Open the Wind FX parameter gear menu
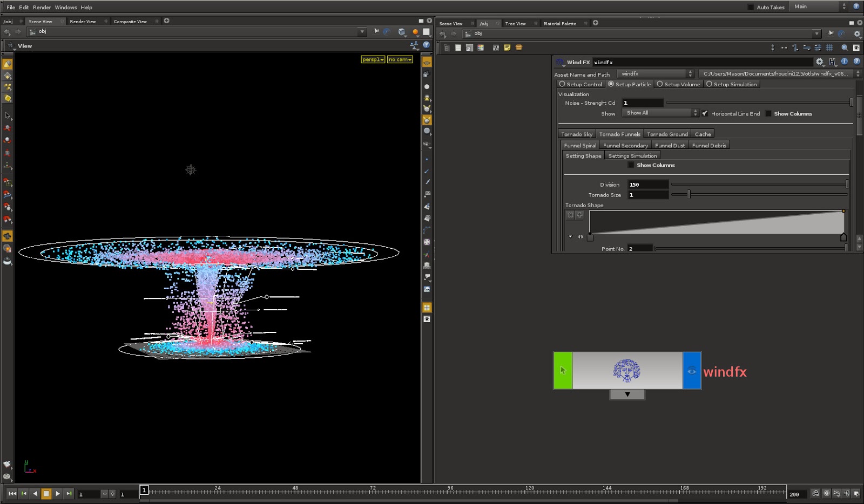 tap(820, 62)
